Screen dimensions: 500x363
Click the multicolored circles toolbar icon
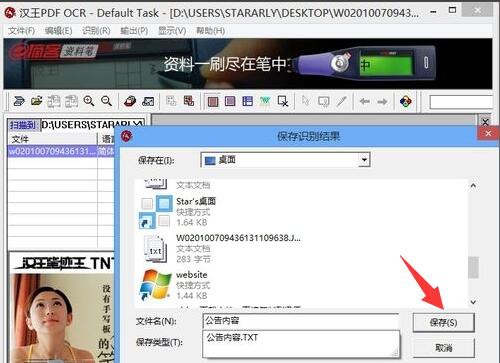pos(405,101)
